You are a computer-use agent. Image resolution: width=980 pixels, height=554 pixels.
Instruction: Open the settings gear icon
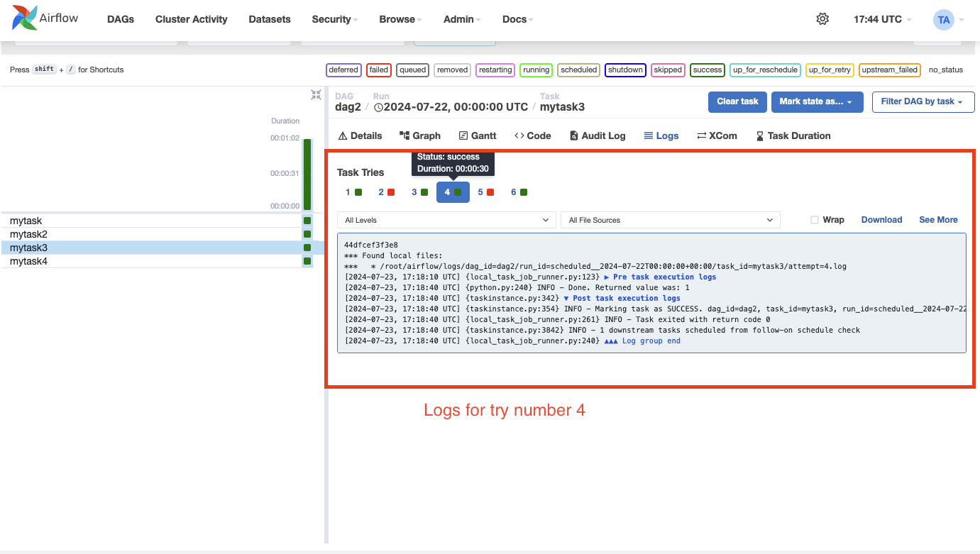click(822, 18)
